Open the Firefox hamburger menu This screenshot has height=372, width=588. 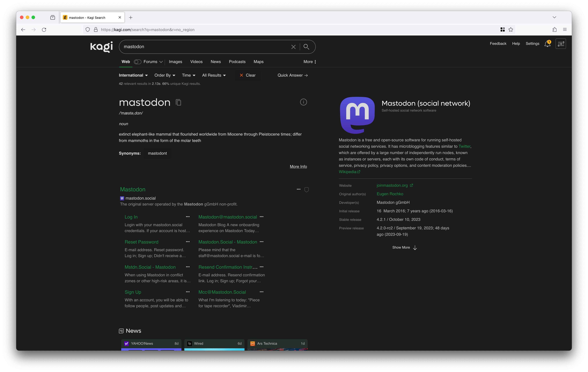pos(565,29)
